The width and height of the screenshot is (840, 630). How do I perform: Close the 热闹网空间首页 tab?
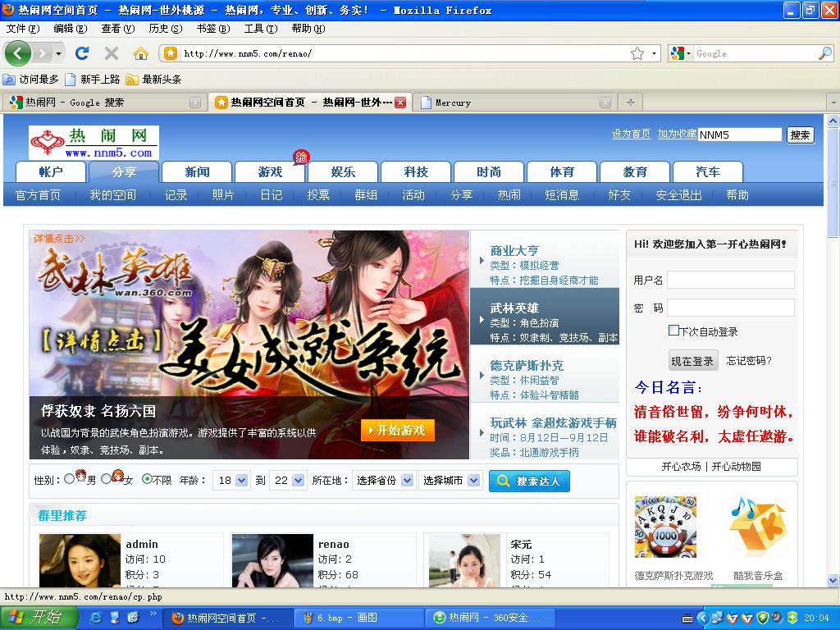click(x=400, y=103)
